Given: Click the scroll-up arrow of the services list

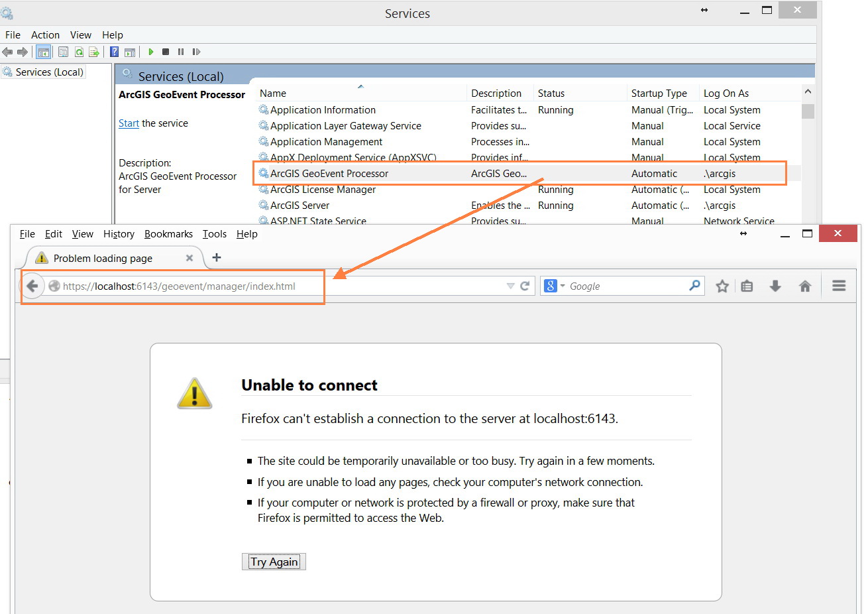Looking at the screenshot, I should [x=808, y=92].
